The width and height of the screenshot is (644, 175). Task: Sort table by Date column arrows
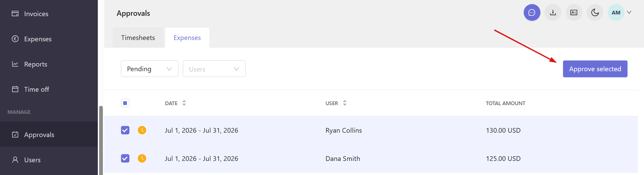click(x=184, y=103)
